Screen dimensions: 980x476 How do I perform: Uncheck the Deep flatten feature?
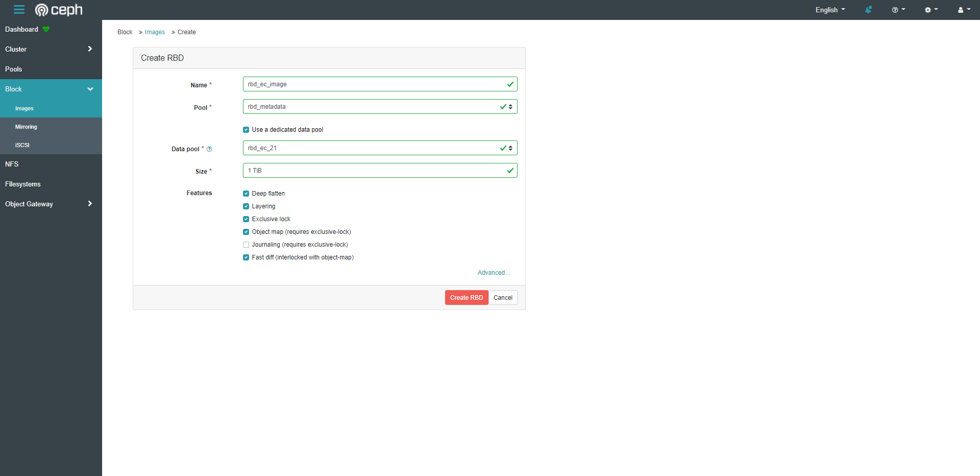246,194
